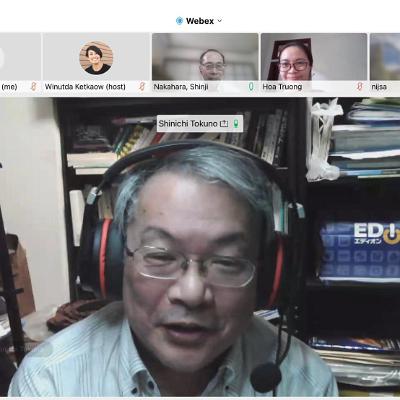The image size is (400, 400).
Task: Click muted mic icon beside (me) label
Action: [x=33, y=87]
